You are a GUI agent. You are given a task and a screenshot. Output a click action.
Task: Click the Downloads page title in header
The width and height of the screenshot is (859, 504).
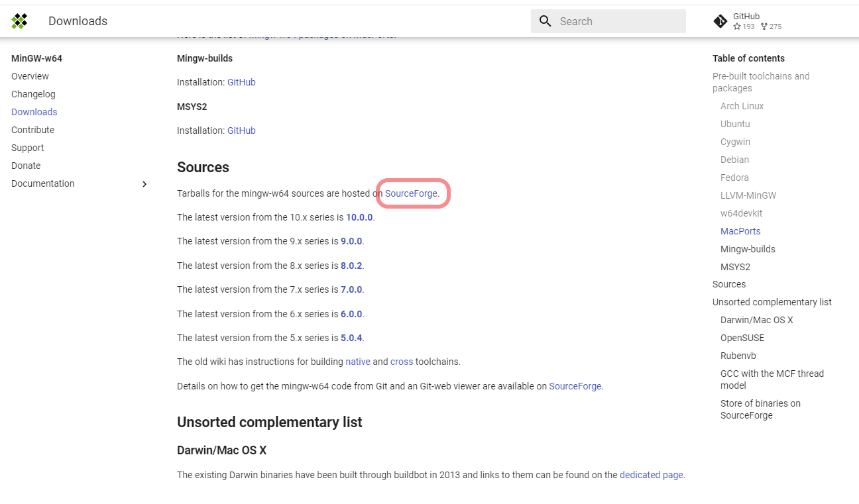coord(78,21)
